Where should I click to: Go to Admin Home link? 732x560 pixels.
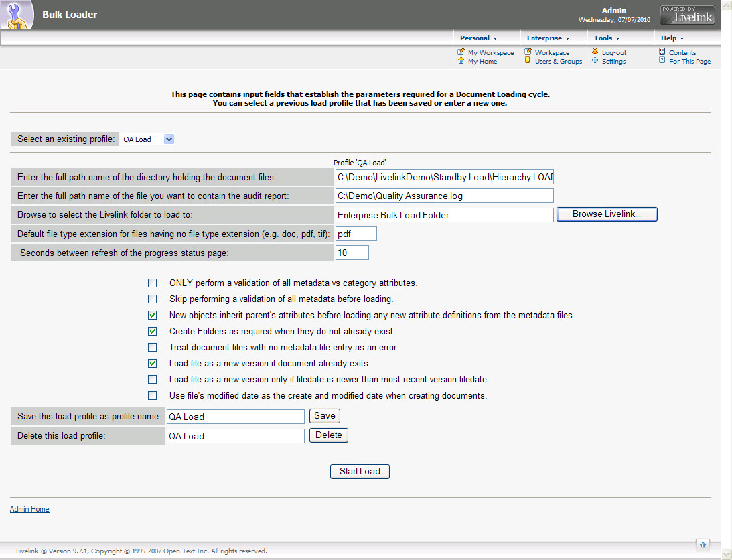point(29,509)
